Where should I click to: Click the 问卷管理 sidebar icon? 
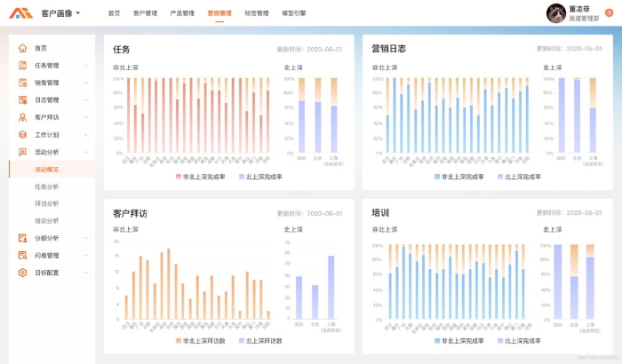click(22, 256)
